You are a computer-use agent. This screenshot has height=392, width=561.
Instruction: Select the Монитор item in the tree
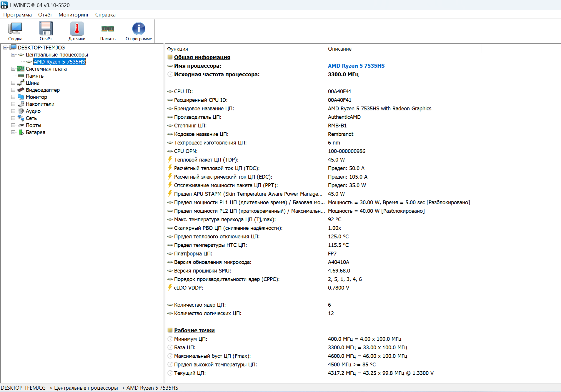(x=36, y=97)
